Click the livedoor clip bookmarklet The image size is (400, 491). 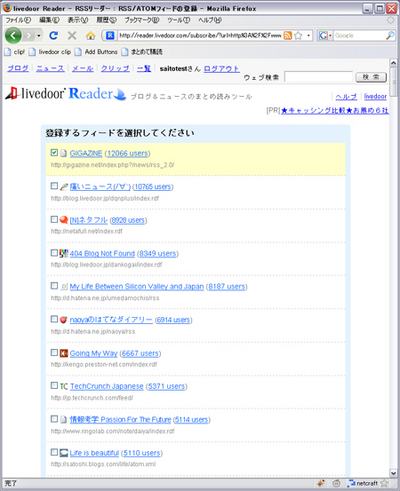50,52
